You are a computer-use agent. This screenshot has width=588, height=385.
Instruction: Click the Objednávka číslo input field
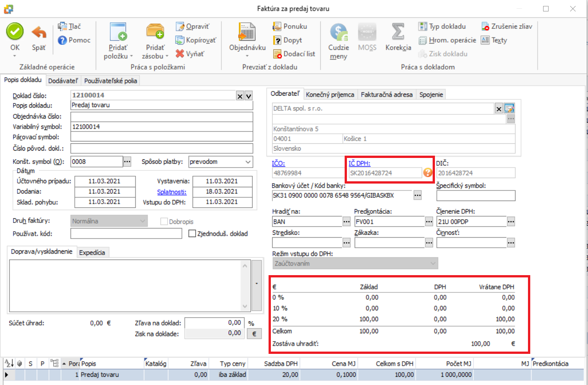[161, 117]
